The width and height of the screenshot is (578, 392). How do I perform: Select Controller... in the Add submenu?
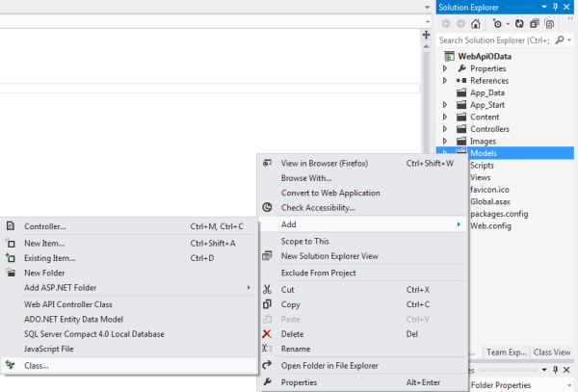click(x=45, y=226)
